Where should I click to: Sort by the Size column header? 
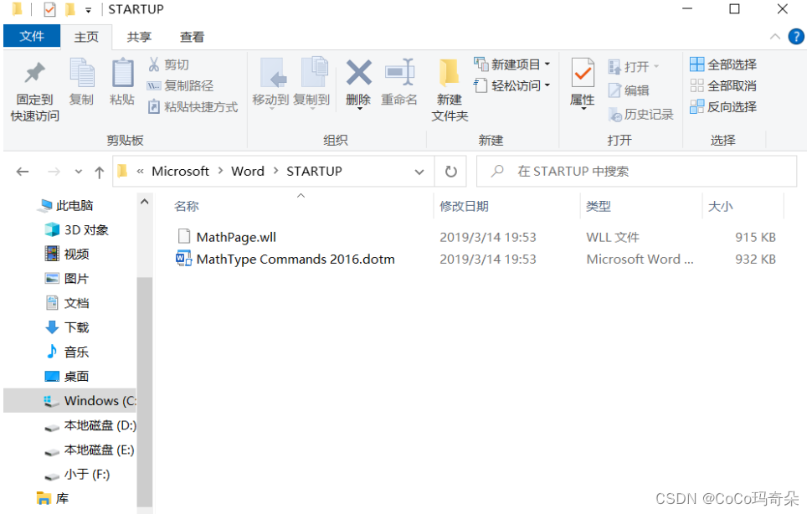[720, 206]
